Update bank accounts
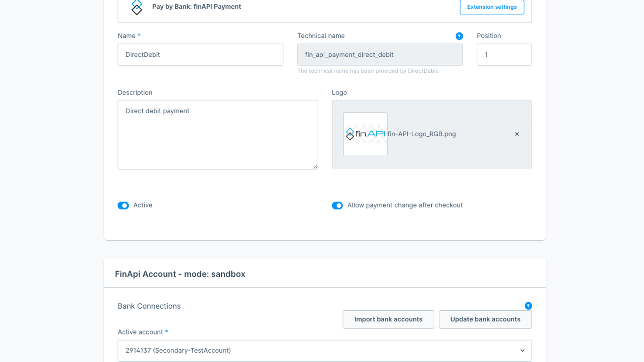Viewport: 644px width, 362px height. pyautogui.click(x=485, y=319)
